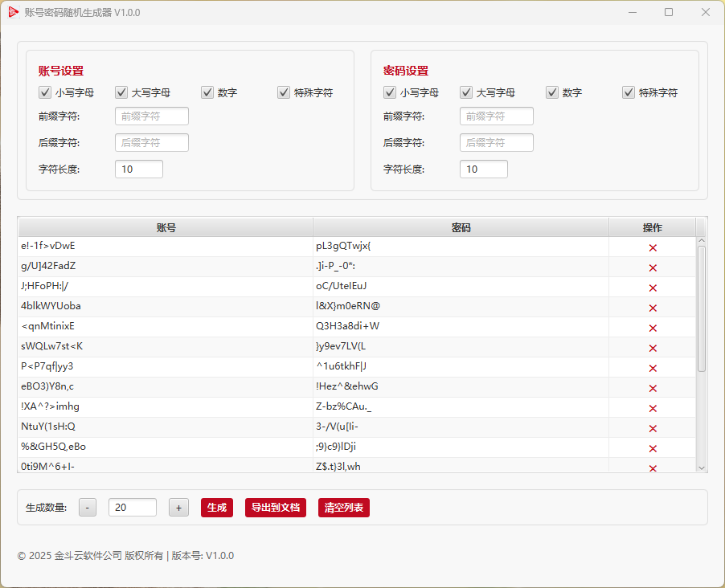
Task: Delete the sWQLw7st<K row via red X
Action: 653,348
